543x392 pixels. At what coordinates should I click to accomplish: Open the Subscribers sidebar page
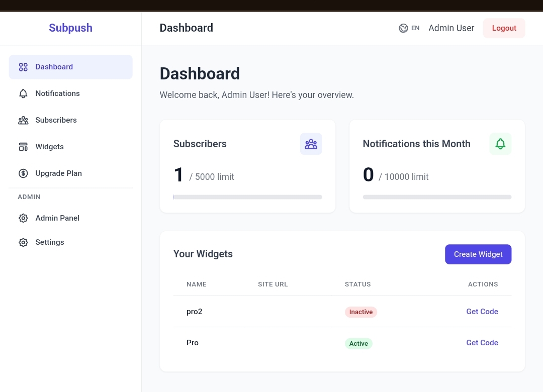71,120
